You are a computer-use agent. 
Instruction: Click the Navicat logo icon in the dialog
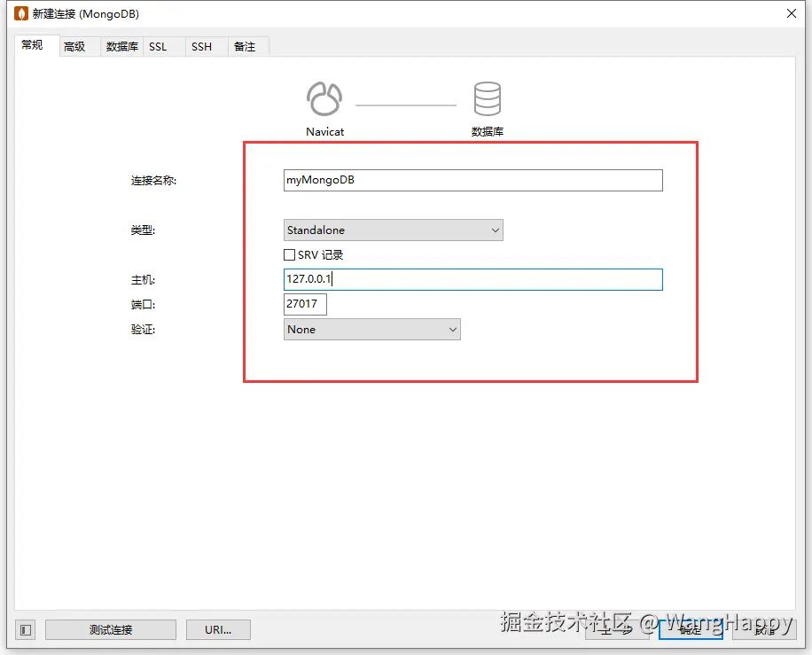[324, 98]
